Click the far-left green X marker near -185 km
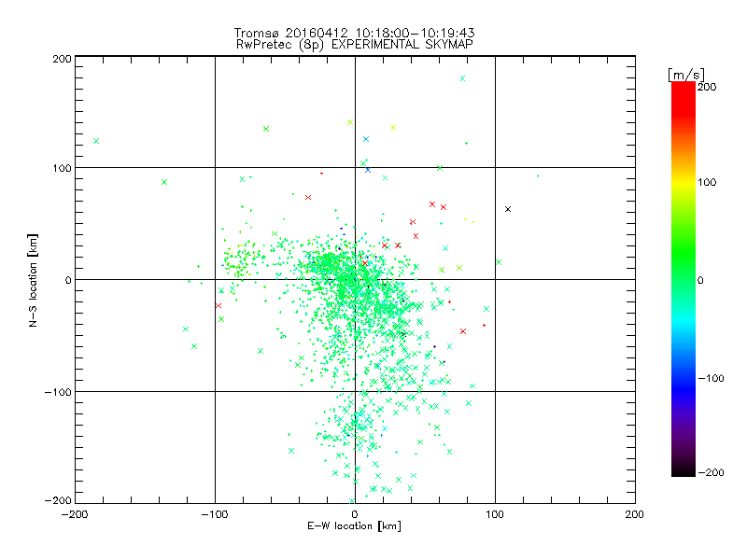This screenshot has width=747, height=560. (96, 141)
